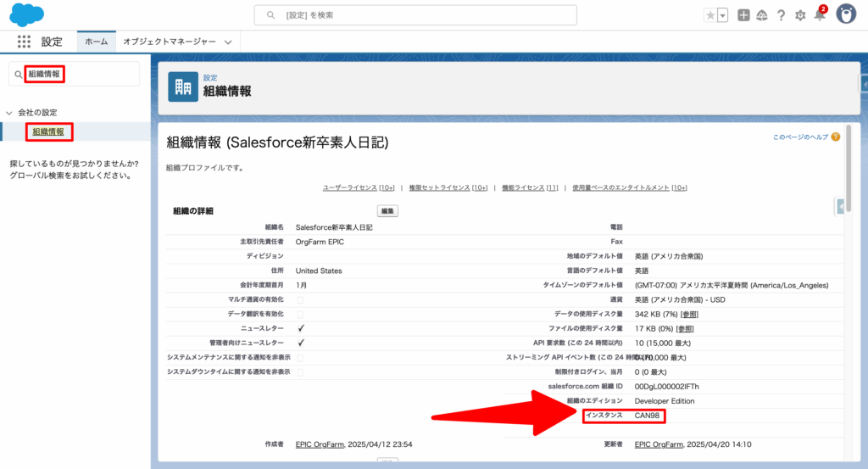Click the OrgFarm EPIC contact value
Viewport: 868px width, 469px height.
pos(320,242)
